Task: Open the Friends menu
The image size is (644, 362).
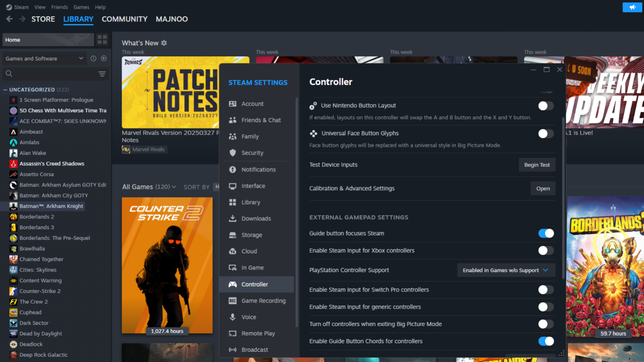Action: point(59,7)
